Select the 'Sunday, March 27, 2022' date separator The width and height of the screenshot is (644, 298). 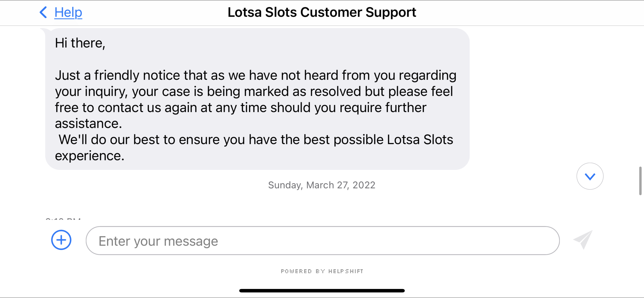322,185
